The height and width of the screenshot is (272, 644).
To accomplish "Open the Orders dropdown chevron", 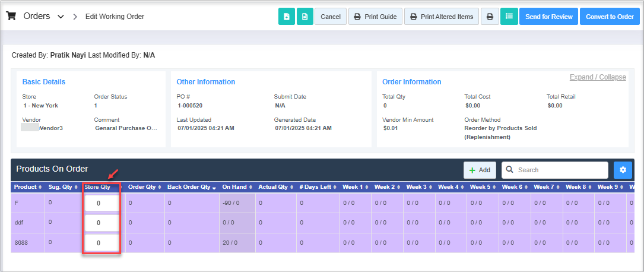I will point(61,17).
